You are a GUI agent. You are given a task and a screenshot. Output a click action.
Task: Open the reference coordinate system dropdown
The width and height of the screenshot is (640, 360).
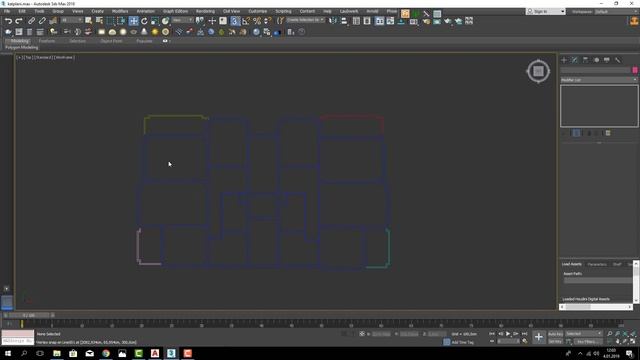point(182,20)
